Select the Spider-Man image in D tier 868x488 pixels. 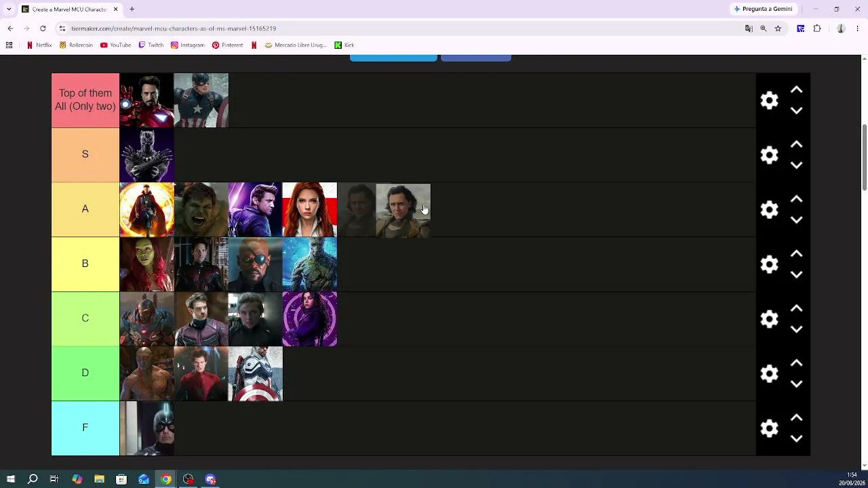[x=201, y=373]
